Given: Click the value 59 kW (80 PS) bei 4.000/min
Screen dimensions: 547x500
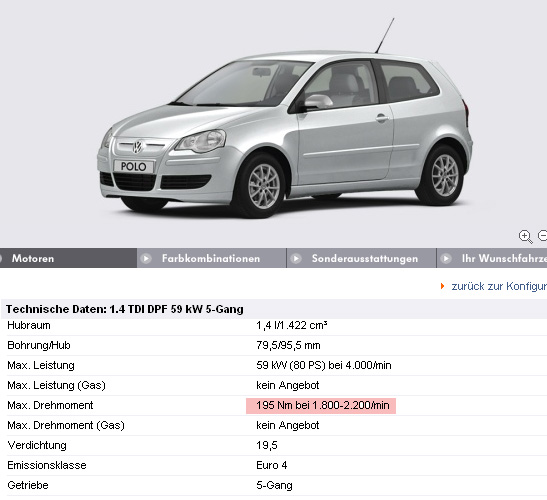Looking at the screenshot, I should (x=324, y=365).
